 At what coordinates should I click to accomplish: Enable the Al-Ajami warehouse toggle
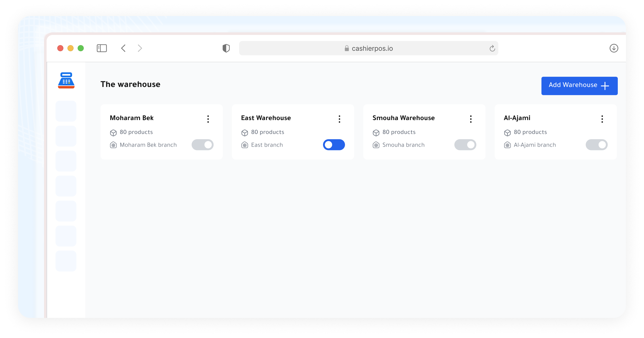[597, 145]
